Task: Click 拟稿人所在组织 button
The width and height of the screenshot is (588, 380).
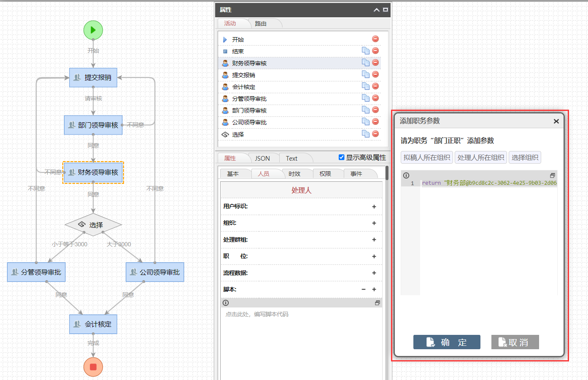Action: (x=426, y=157)
